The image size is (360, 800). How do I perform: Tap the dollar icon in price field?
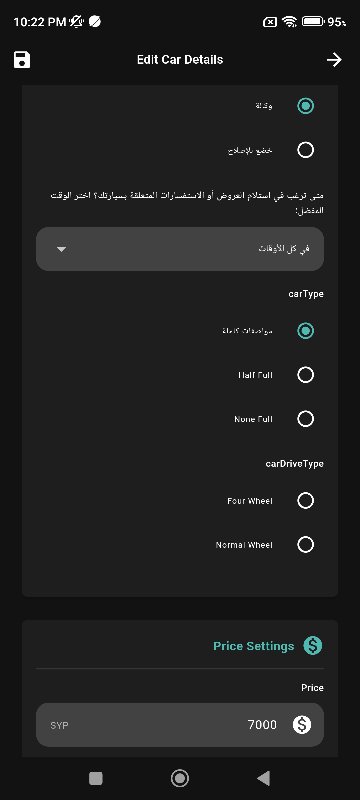[x=302, y=724]
